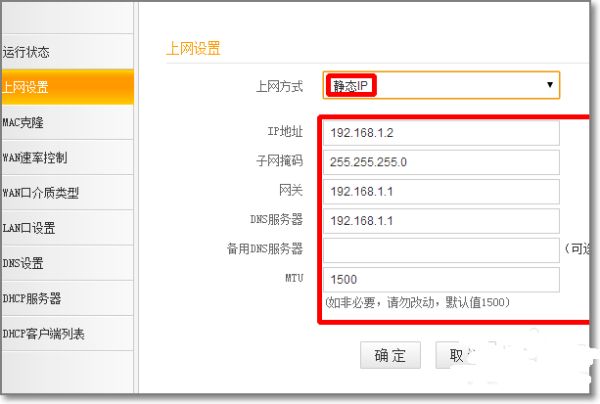
Task: Click the IP地址 field with 192.168.1.2
Action: pyautogui.click(x=441, y=133)
